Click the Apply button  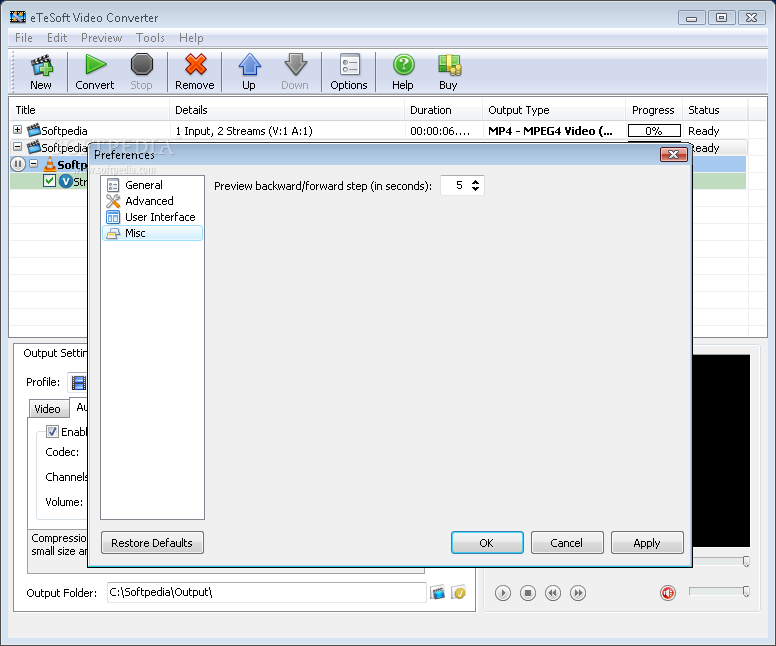coord(647,543)
